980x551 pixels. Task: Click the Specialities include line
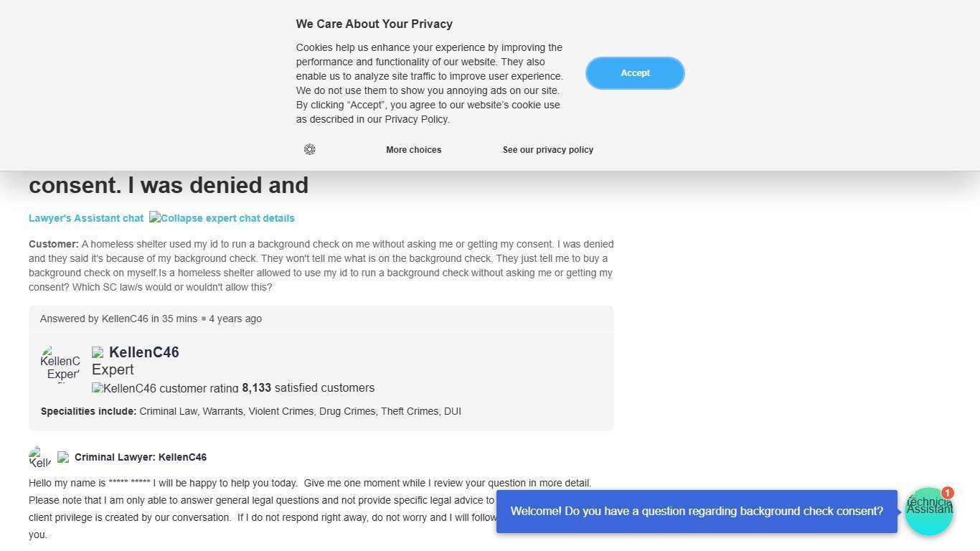(251, 411)
